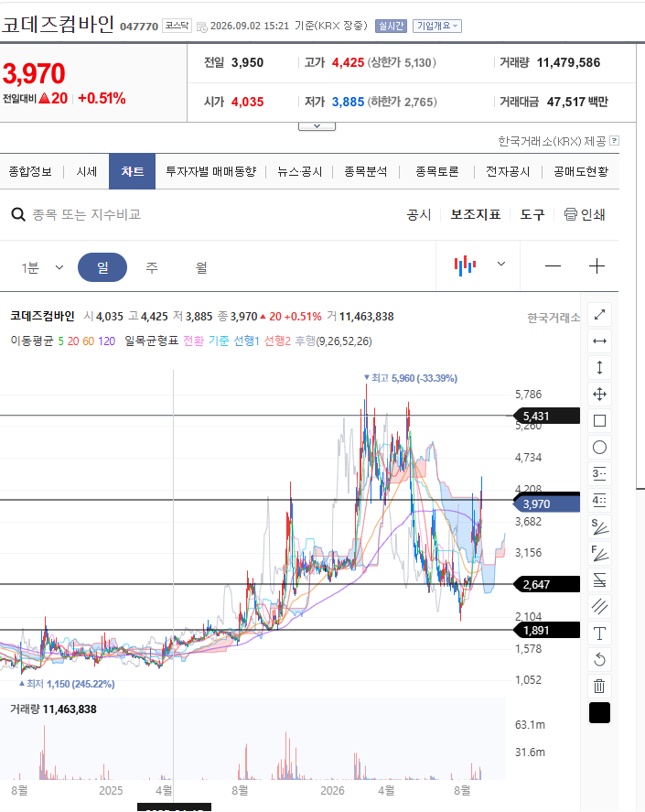Click the 최저 1,150 low marker
The width and height of the screenshot is (645, 812).
tap(67, 684)
